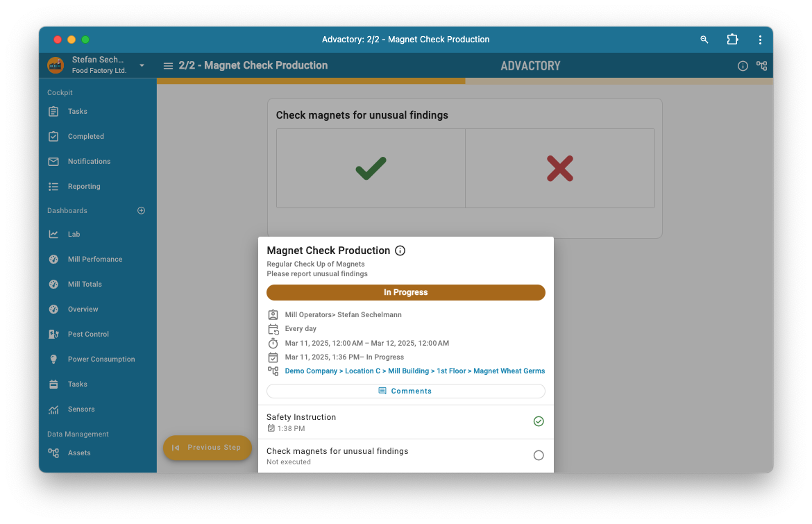This screenshot has height=524, width=812.
Task: Click the info icon in top header
Action: (x=743, y=66)
